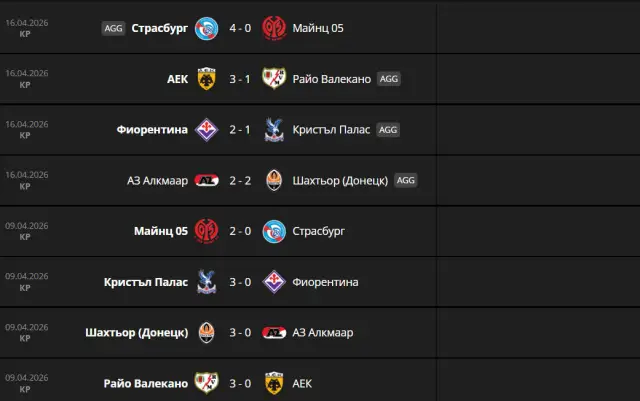Click Crystal Palace crest in the 2-1 match
The image size is (640, 401).
273,130
